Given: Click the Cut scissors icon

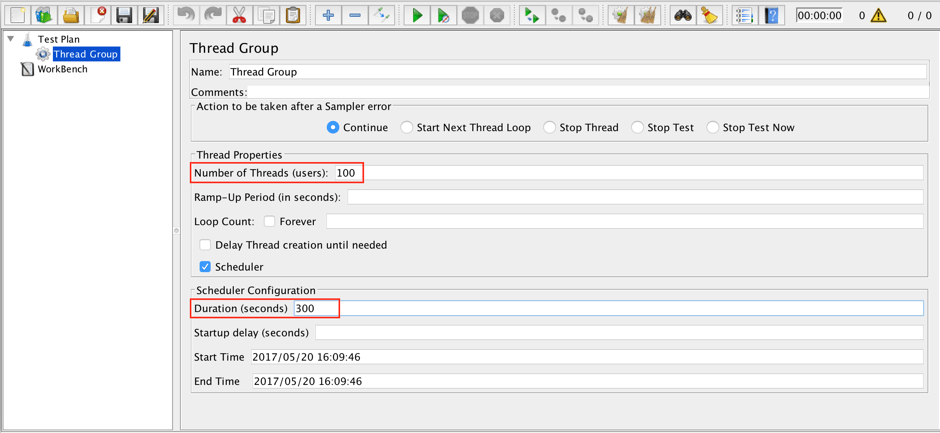Looking at the screenshot, I should click(x=239, y=15).
